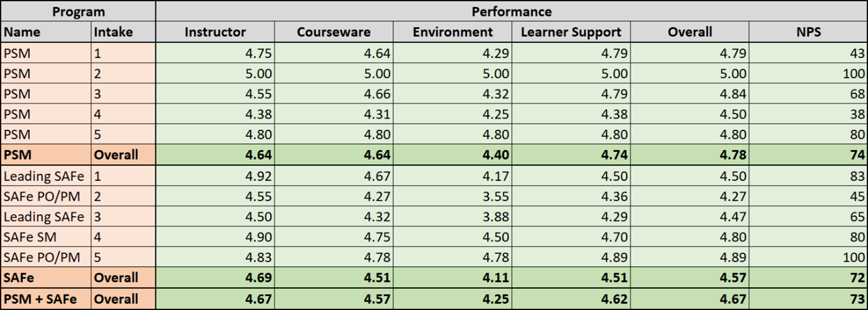Select SAFe SM Courseware score 4.75

coord(334,237)
